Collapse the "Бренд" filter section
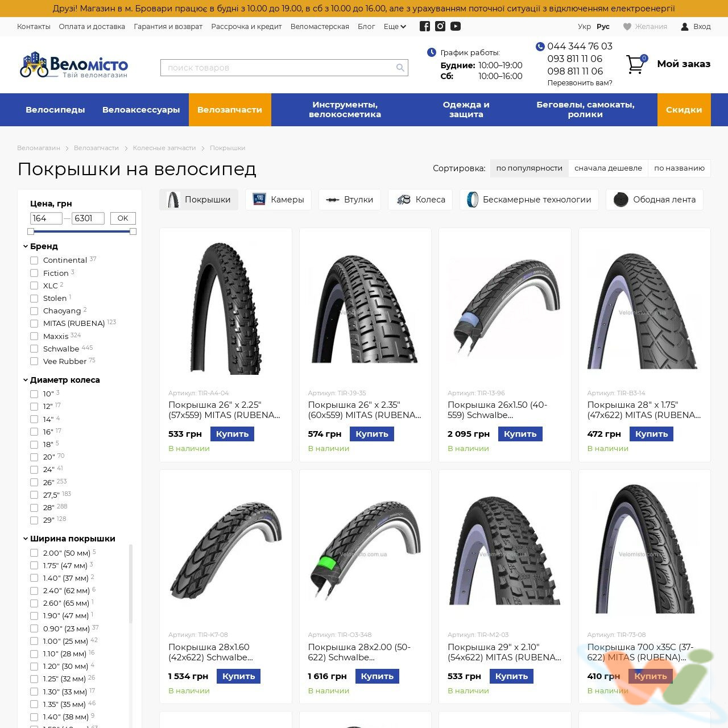 [26, 246]
